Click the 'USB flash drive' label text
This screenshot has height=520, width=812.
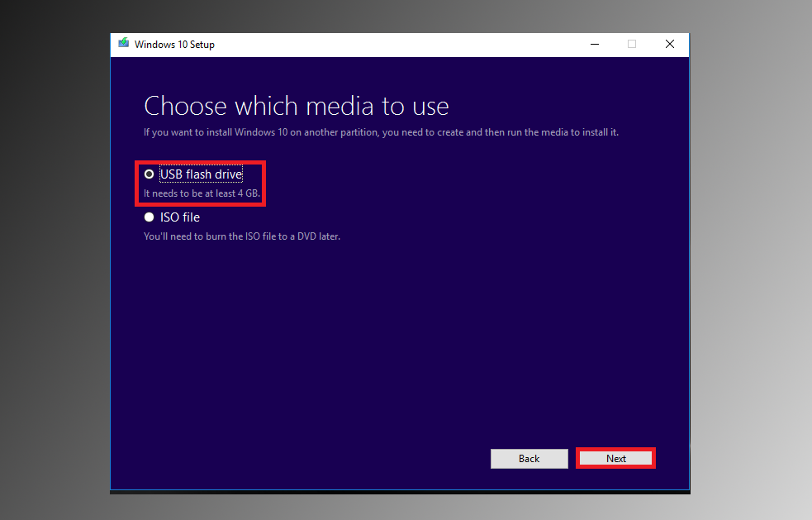tap(201, 174)
